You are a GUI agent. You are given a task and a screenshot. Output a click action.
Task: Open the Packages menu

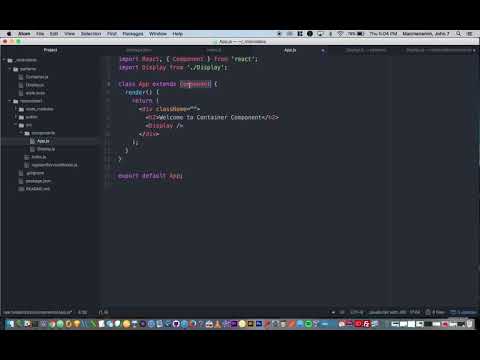point(133,34)
